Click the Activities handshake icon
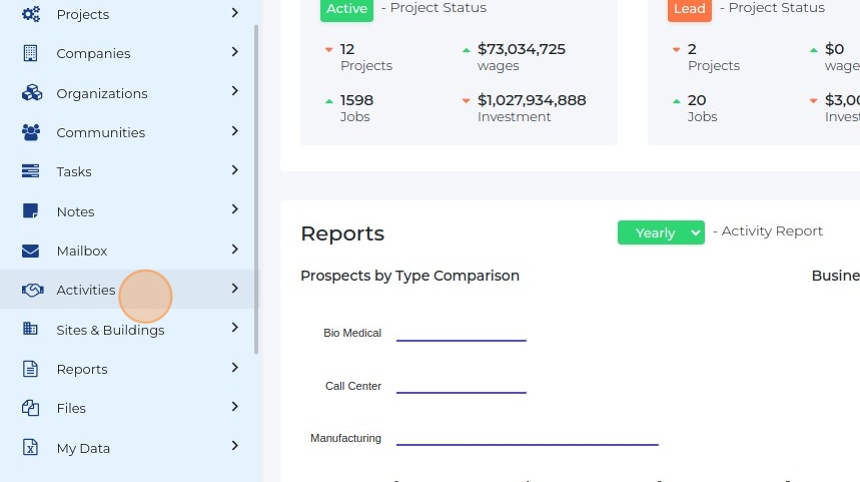This screenshot has height=482, width=860. point(32,290)
